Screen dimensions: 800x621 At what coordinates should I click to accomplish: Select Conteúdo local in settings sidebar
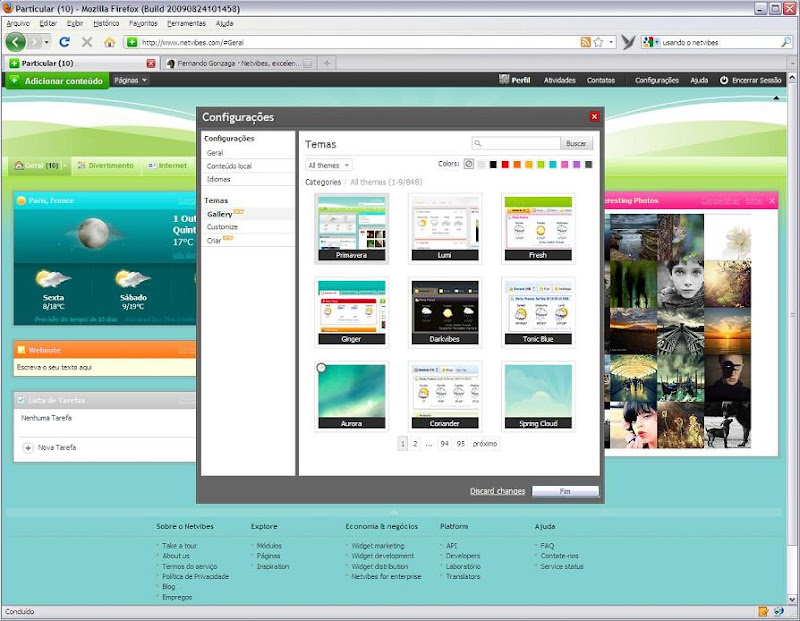[x=229, y=166]
